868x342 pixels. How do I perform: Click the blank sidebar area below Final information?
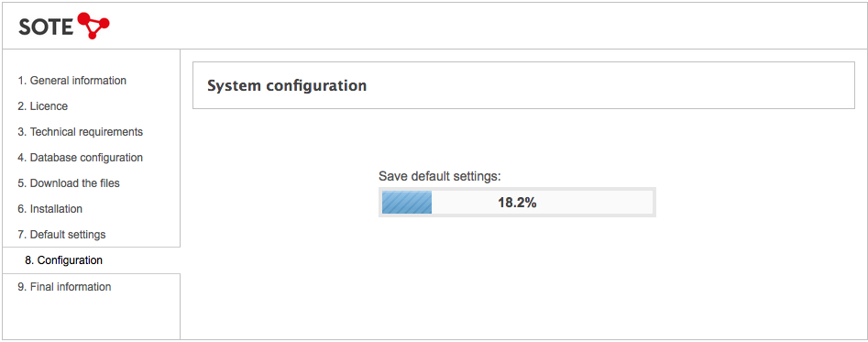pyautogui.click(x=92, y=318)
